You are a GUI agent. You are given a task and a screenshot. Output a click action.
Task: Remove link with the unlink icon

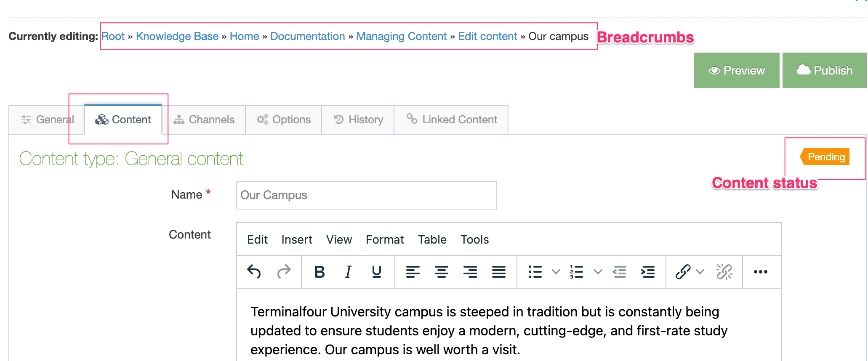click(x=724, y=272)
